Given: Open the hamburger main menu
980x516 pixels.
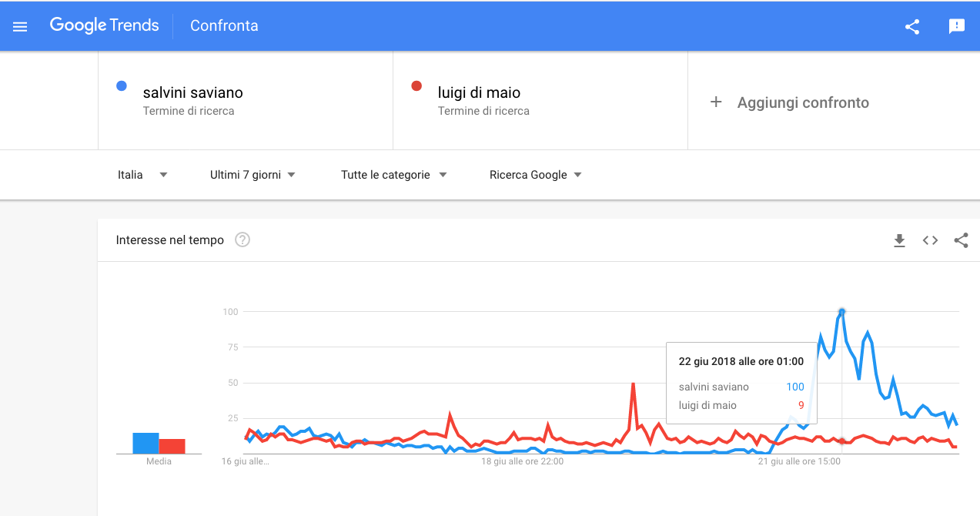Looking at the screenshot, I should pos(20,26).
